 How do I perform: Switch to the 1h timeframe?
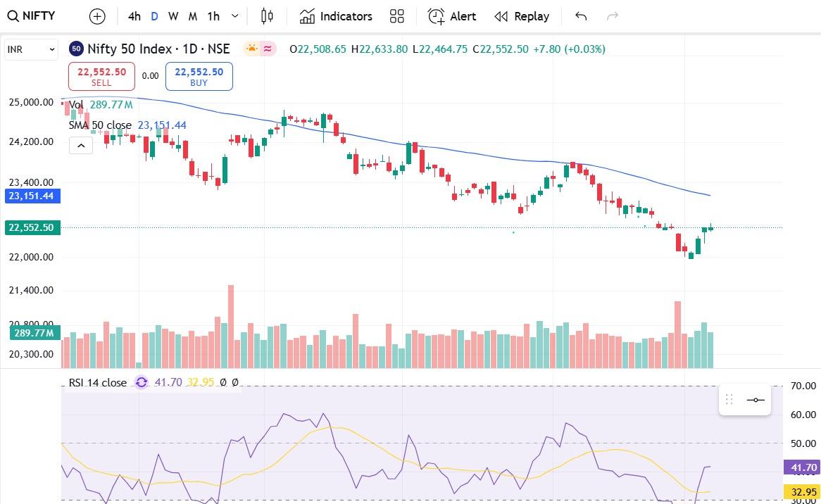(x=213, y=16)
